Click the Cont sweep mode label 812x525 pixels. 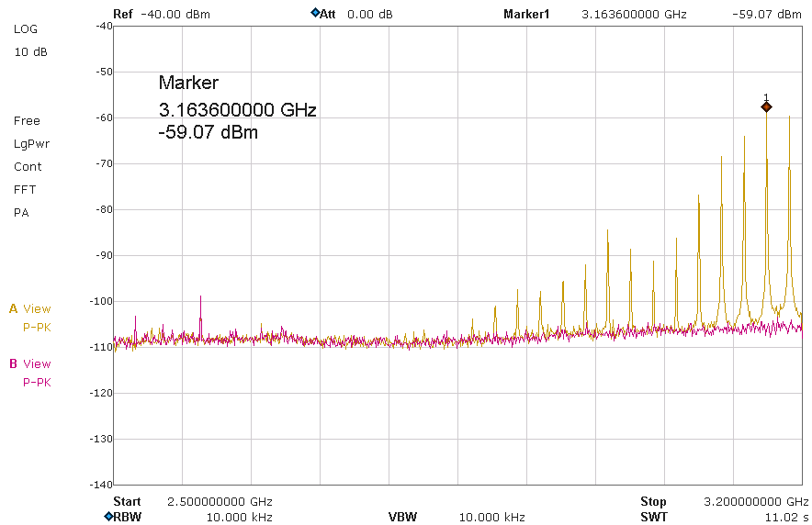coord(28,166)
